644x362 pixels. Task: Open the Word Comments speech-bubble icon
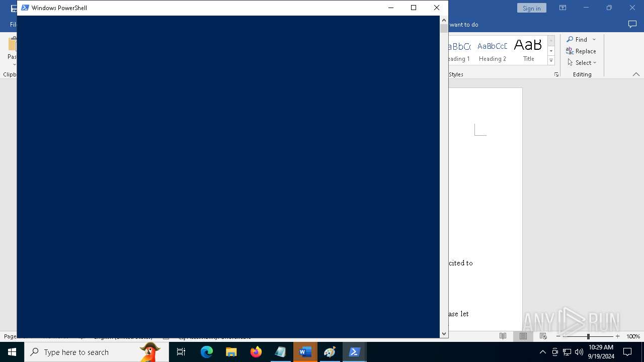[x=632, y=24]
